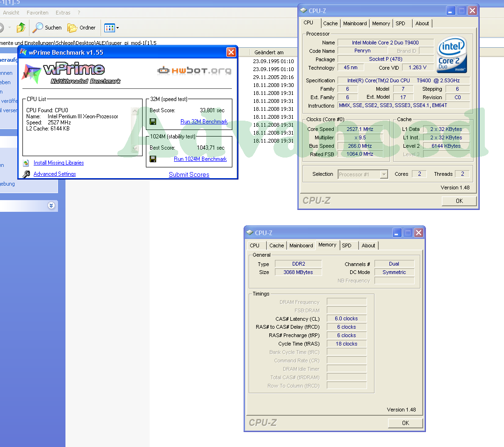Minimize the upper CPU-Z window

[x=450, y=11]
